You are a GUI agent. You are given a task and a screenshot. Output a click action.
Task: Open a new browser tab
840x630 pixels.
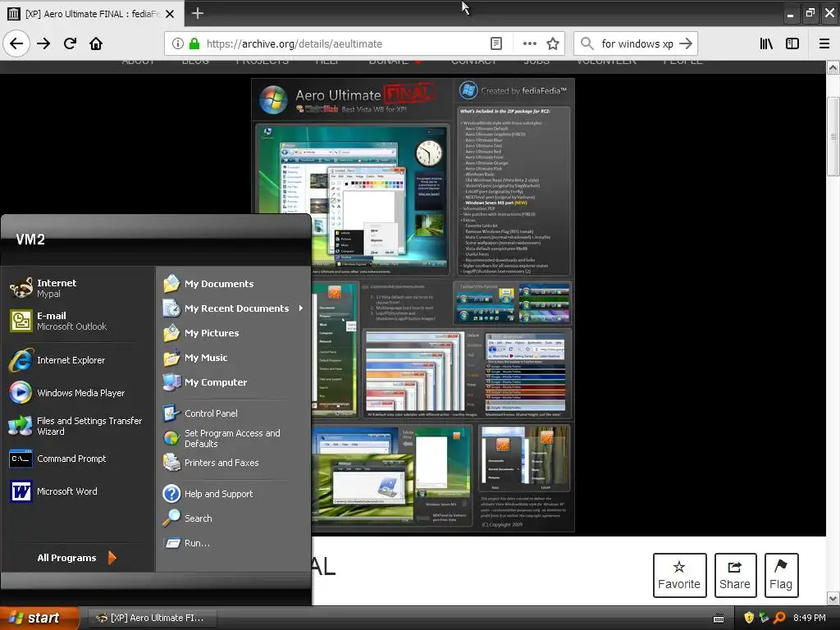[197, 13]
